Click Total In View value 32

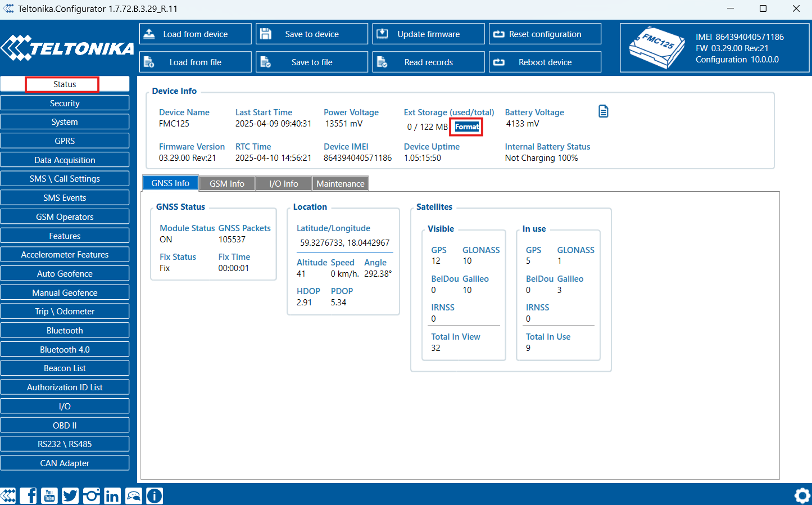tap(436, 348)
